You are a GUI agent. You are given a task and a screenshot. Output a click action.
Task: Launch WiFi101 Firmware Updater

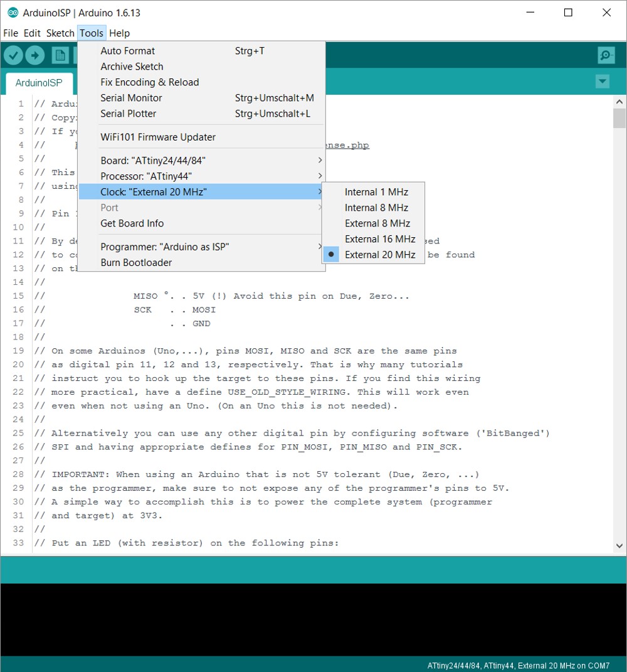click(201, 137)
